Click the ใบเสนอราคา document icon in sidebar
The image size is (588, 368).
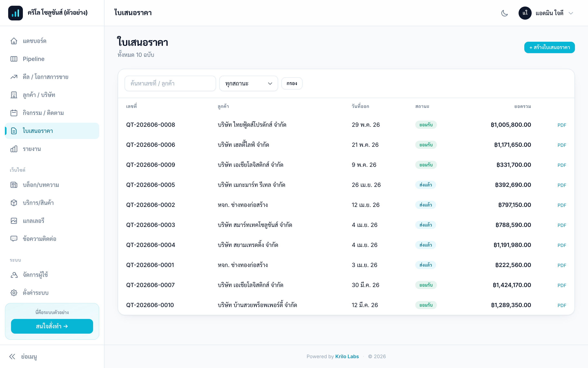[14, 131]
